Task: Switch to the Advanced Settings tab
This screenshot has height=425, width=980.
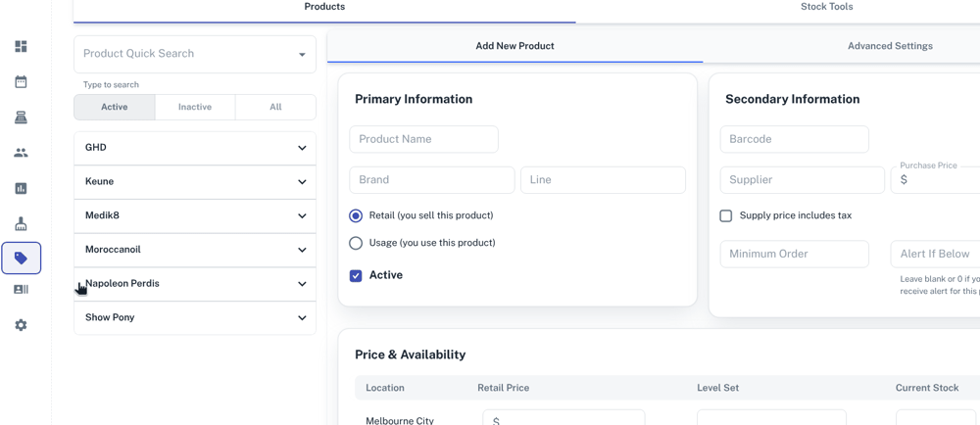Action: tap(890, 46)
